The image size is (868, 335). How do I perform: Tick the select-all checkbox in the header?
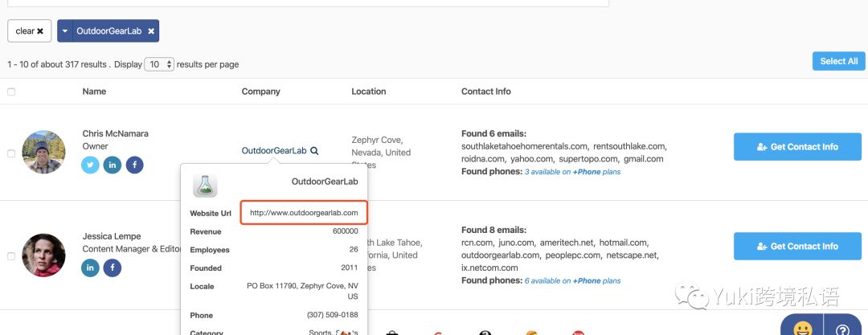click(11, 92)
